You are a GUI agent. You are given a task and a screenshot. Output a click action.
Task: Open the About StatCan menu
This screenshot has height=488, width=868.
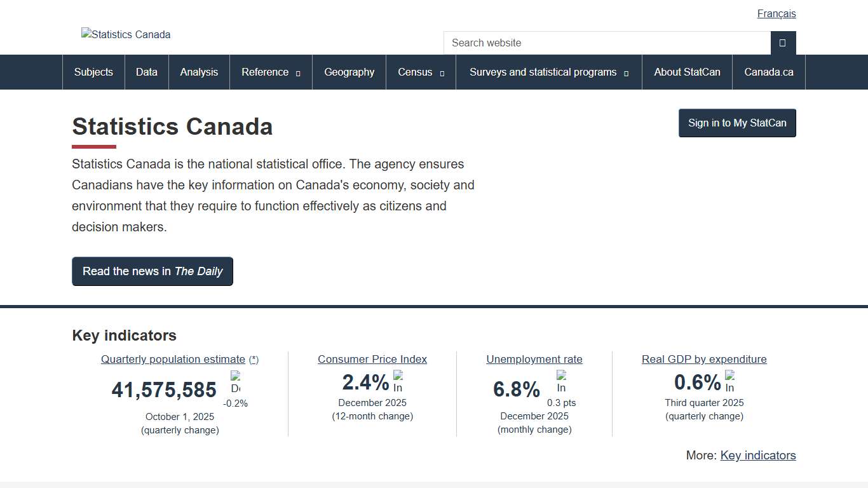687,72
